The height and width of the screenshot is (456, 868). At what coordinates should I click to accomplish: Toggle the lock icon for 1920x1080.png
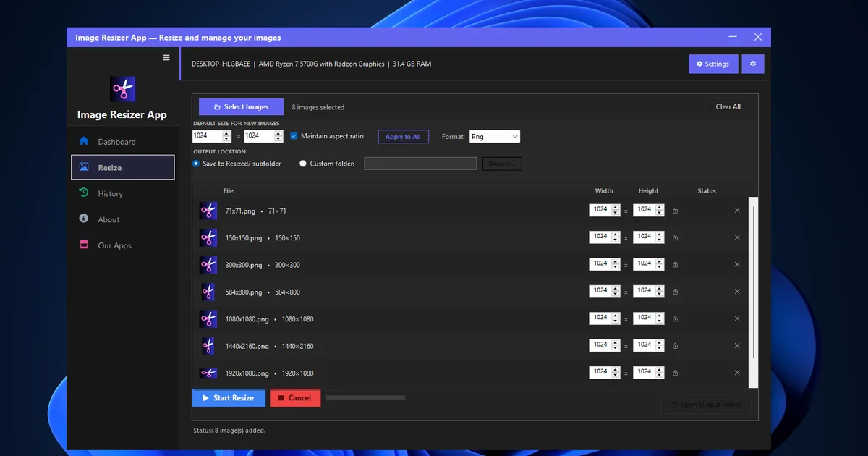675,373
